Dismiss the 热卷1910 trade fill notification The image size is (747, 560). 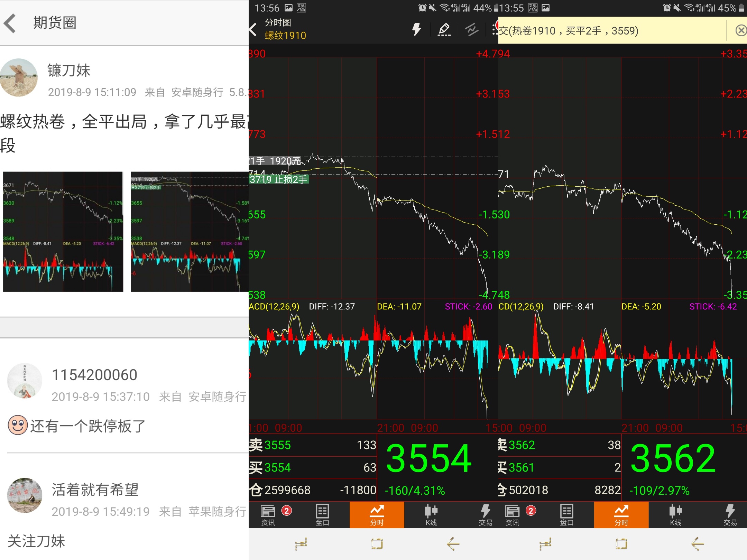click(741, 30)
